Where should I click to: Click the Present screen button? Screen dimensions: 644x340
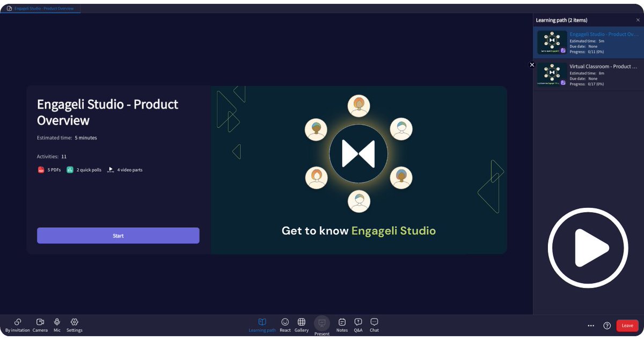[322, 325]
